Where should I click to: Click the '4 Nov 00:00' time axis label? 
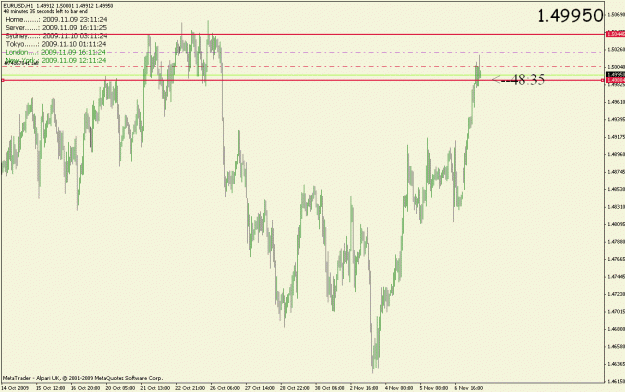(399, 388)
